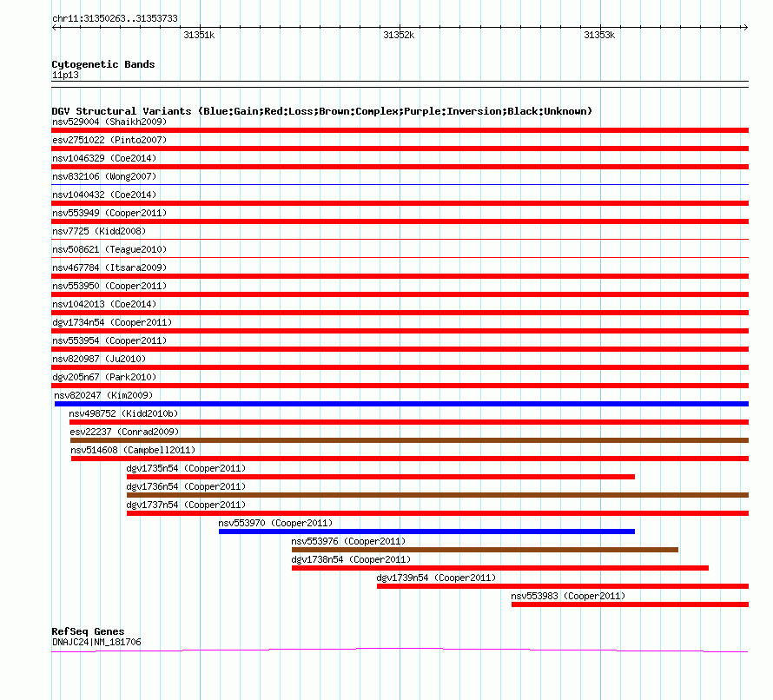Select nsv820987 (Ju2010) label

pos(99,359)
